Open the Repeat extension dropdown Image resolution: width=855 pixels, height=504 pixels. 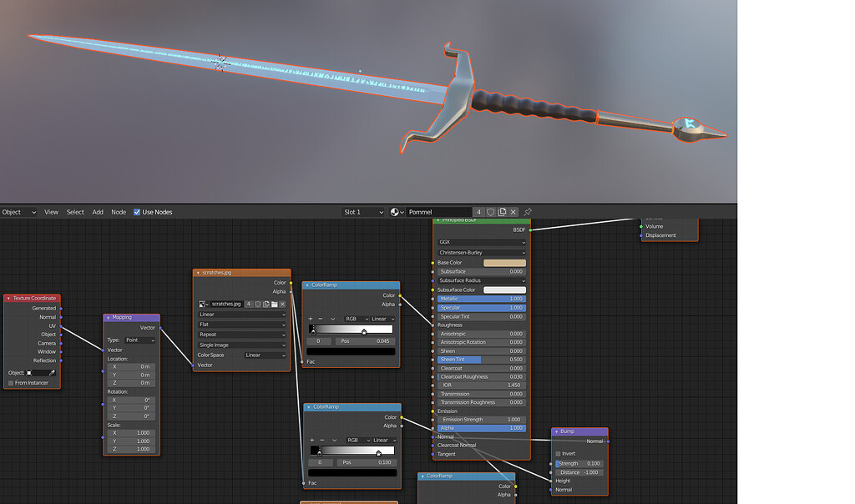241,335
